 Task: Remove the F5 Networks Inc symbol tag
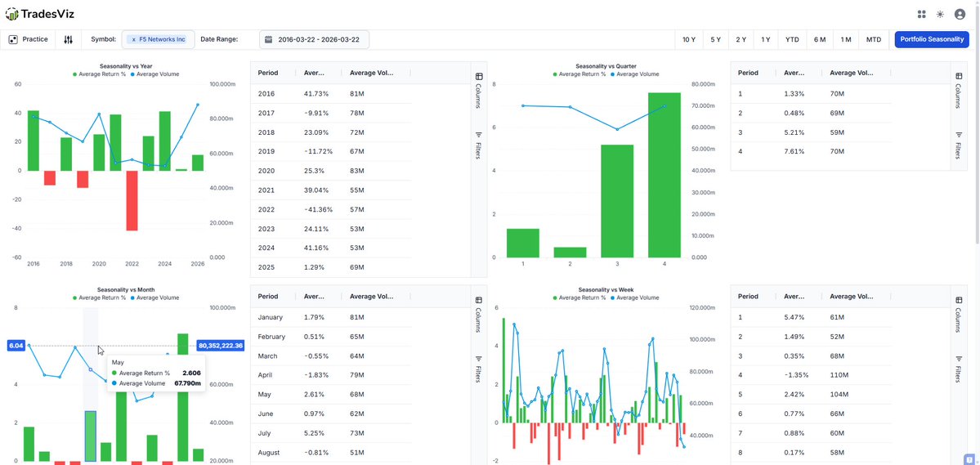(134, 39)
